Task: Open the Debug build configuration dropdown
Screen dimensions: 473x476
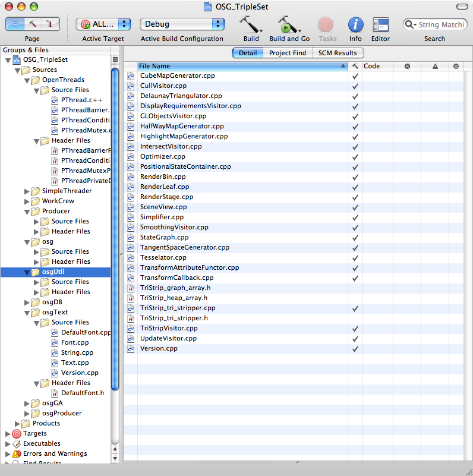Action: [182, 24]
